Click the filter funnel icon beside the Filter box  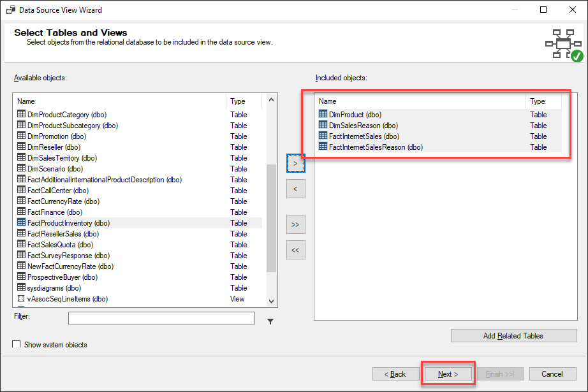[x=270, y=321]
